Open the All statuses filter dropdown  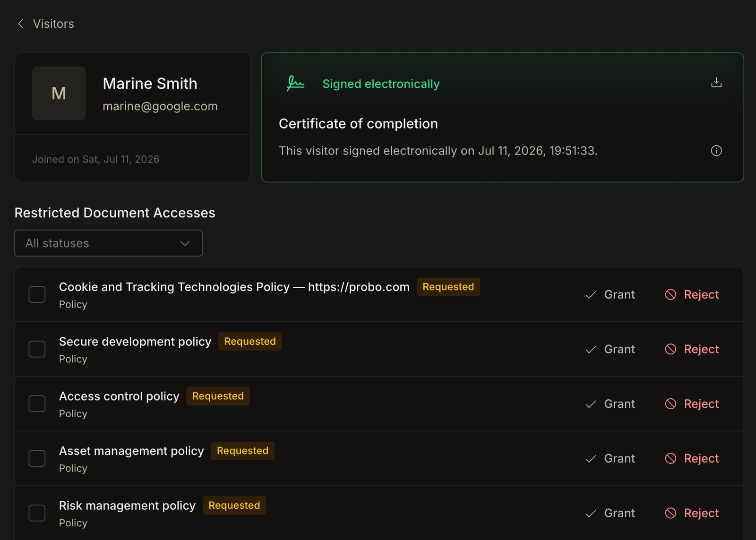pyautogui.click(x=108, y=243)
